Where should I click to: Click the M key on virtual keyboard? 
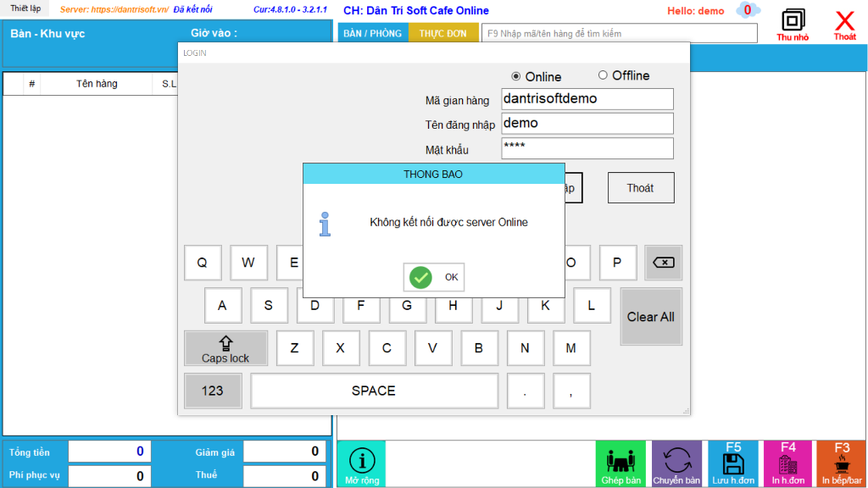(x=571, y=348)
